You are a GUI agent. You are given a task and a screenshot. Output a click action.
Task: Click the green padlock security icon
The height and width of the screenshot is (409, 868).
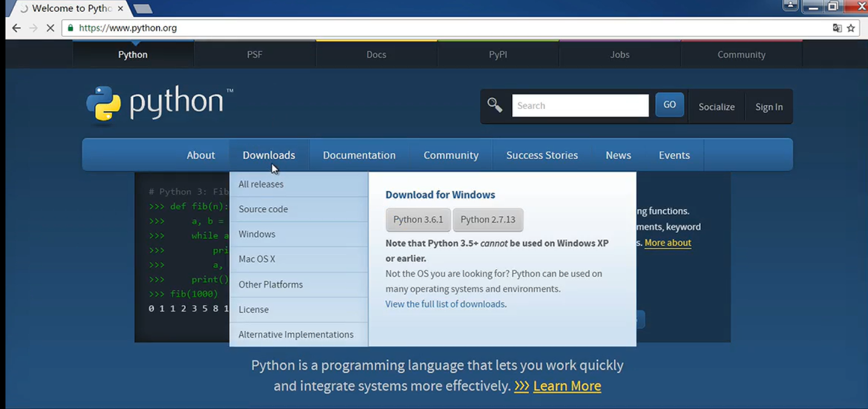(x=71, y=28)
